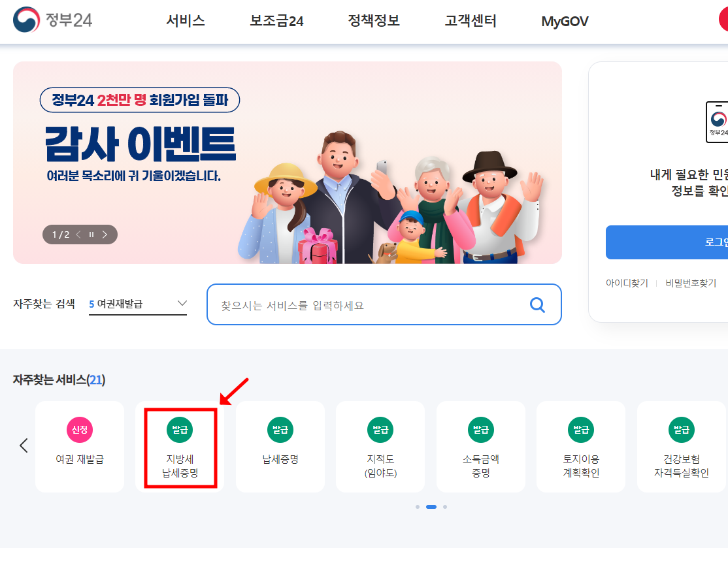The width and height of the screenshot is (728, 567).
Task: Open the 아이디찾기 link
Action: click(x=627, y=283)
